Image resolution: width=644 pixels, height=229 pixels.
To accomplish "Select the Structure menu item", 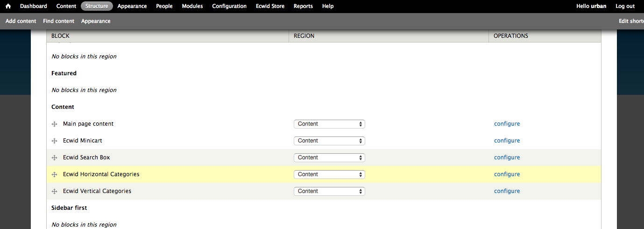I will [97, 6].
